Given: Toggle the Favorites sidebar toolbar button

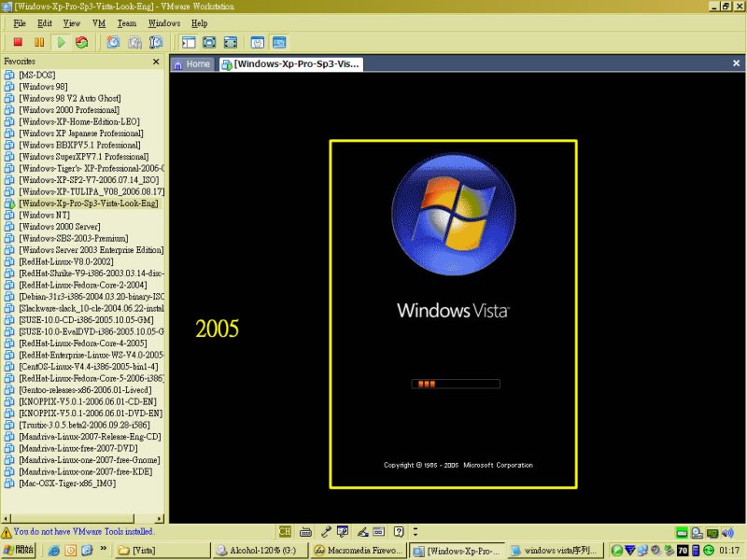Looking at the screenshot, I should 189,42.
